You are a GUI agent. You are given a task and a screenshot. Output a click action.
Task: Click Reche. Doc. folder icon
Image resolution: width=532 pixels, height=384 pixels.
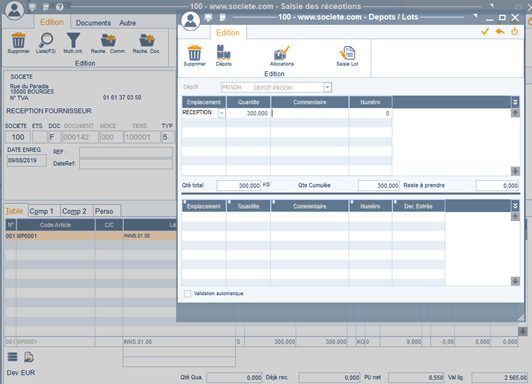click(147, 40)
